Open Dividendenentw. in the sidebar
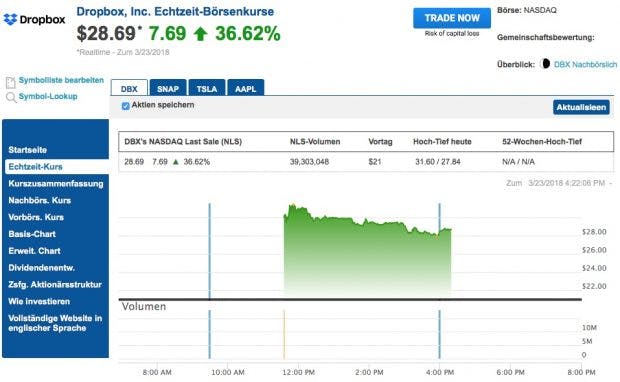 (x=42, y=268)
